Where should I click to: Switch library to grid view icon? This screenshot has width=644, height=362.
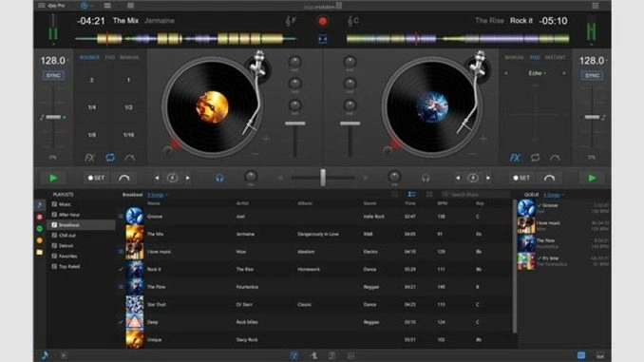pos(428,195)
